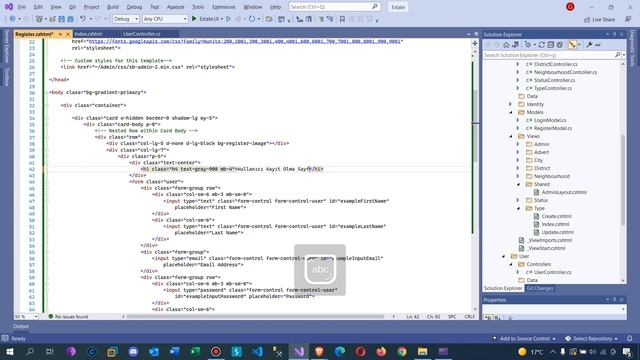Open the Analyze menu
640x360 pixels.
click(x=176, y=7)
